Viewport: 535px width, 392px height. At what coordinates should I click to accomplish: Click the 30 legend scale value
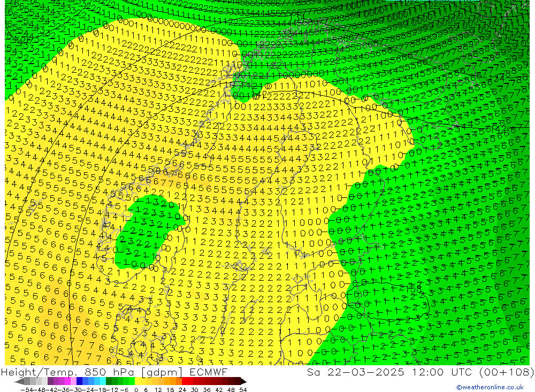195,390
